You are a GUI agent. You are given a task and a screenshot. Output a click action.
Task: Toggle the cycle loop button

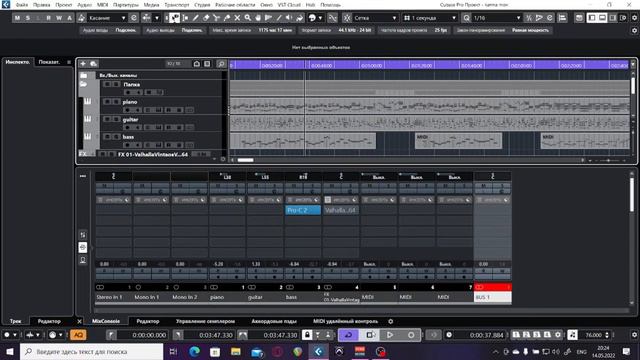coord(349,335)
